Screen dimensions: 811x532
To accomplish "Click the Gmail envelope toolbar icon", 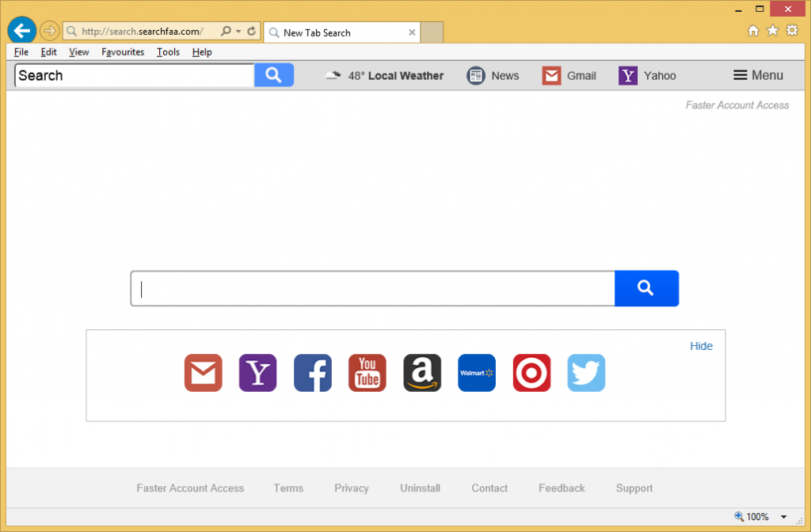I will pyautogui.click(x=551, y=76).
